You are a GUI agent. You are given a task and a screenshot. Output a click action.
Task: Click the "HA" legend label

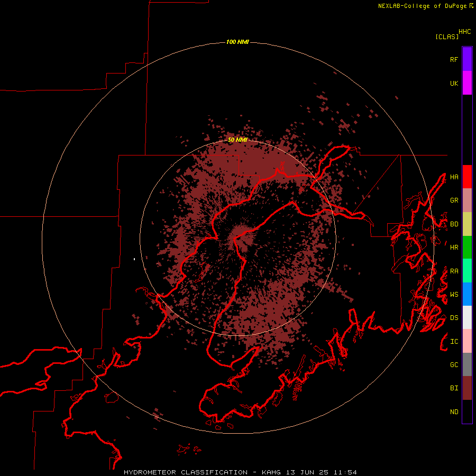(x=454, y=177)
